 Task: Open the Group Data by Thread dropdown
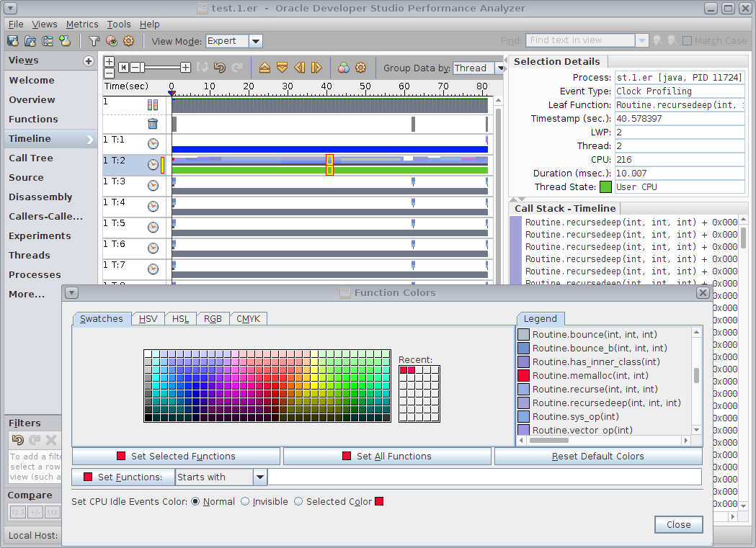[500, 68]
